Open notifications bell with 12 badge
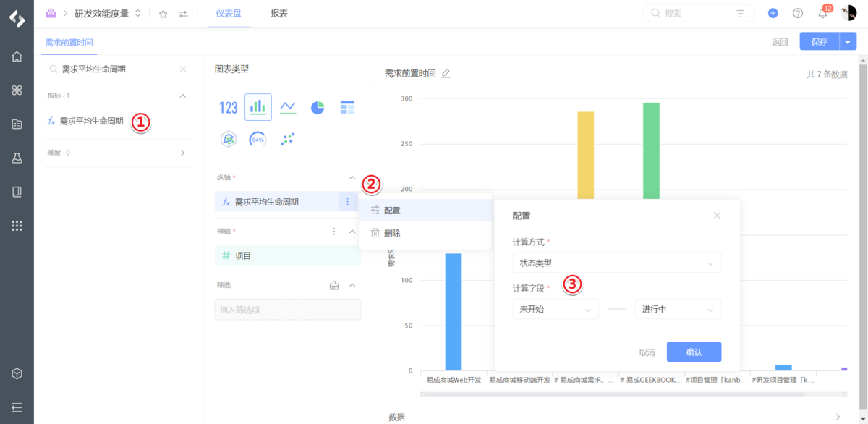Viewport: 868px width, 424px height. [823, 12]
